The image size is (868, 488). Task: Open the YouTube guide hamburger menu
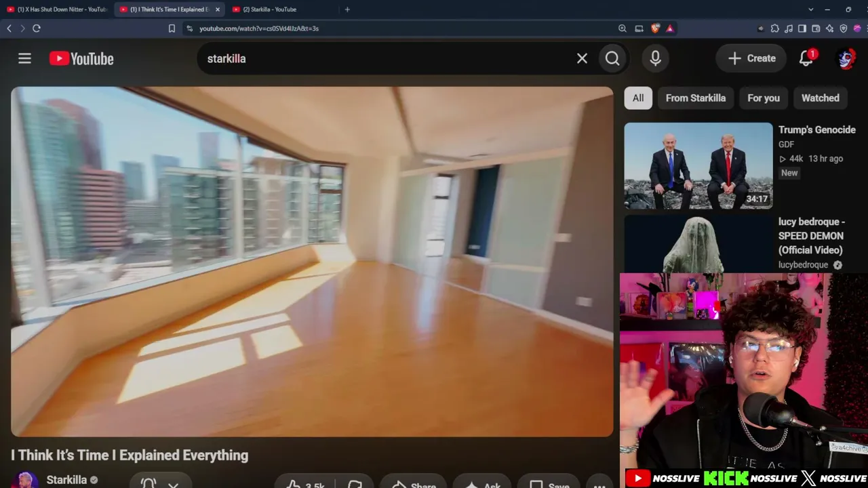(x=24, y=59)
